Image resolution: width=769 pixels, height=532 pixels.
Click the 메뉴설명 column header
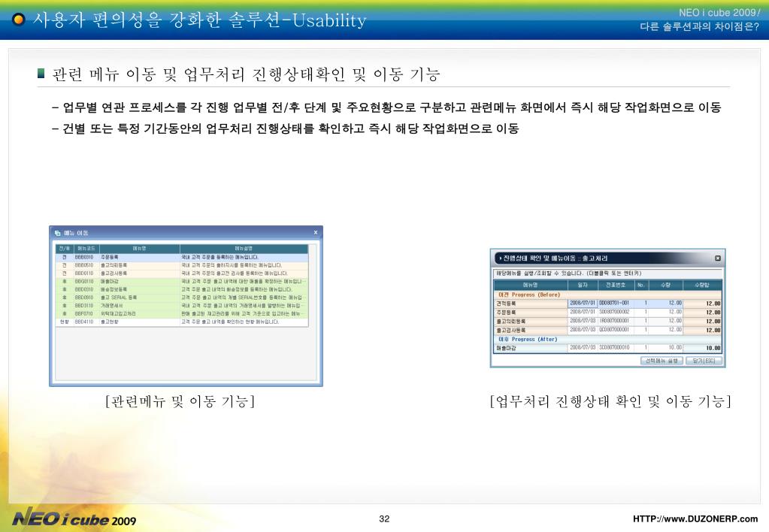244,249
